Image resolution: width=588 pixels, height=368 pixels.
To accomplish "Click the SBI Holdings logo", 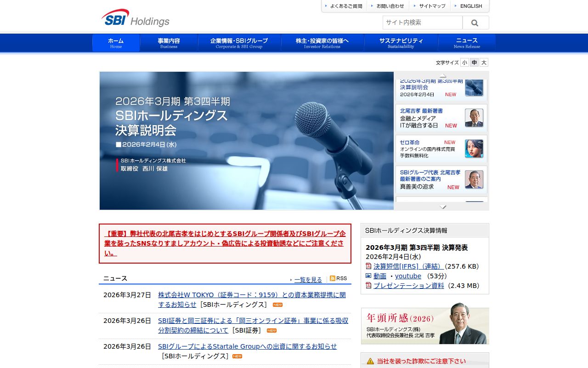I will point(136,18).
